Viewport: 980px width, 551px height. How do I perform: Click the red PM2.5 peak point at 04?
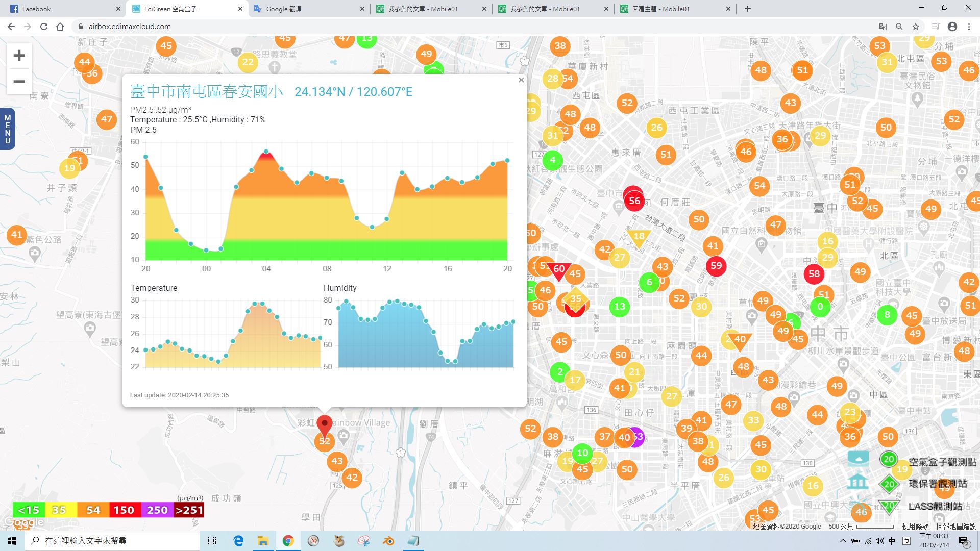266,152
